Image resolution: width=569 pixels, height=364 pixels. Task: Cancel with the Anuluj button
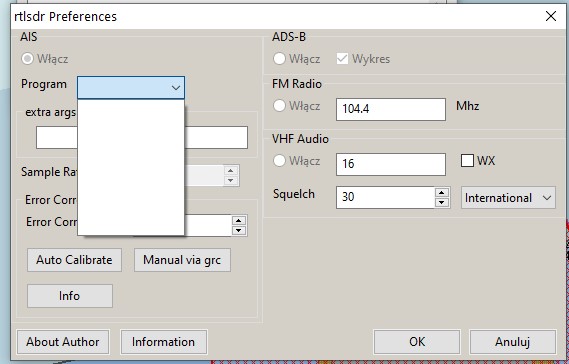click(x=513, y=341)
